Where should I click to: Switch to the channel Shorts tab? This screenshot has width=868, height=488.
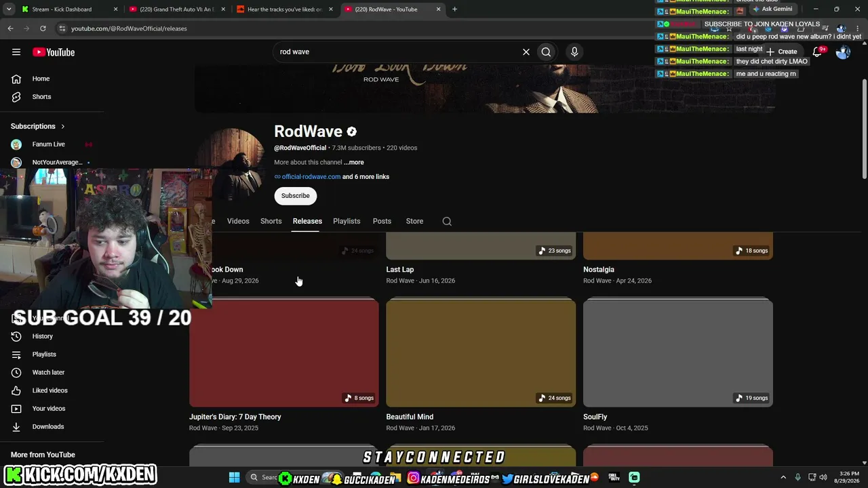(271, 221)
